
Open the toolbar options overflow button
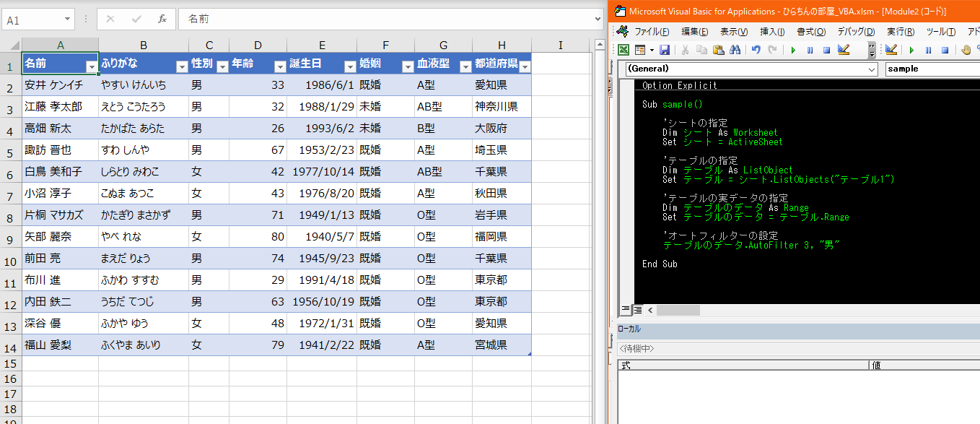tap(871, 50)
